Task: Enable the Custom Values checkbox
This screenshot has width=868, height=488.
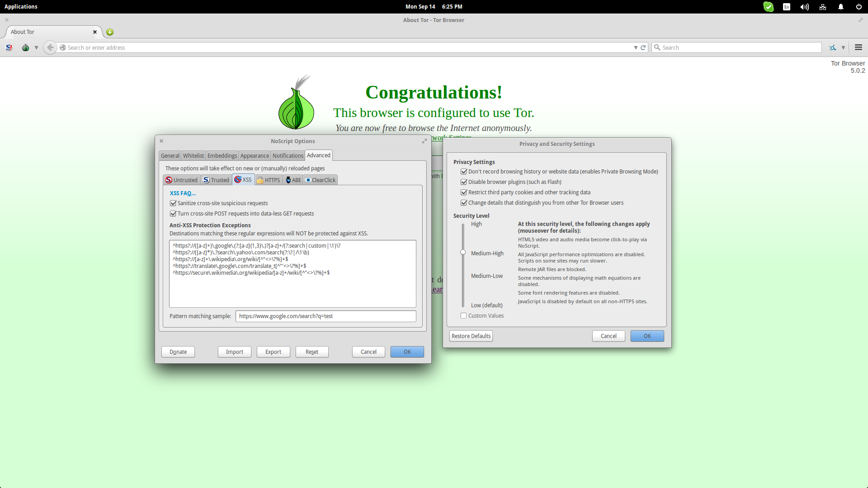Action: coord(463,316)
